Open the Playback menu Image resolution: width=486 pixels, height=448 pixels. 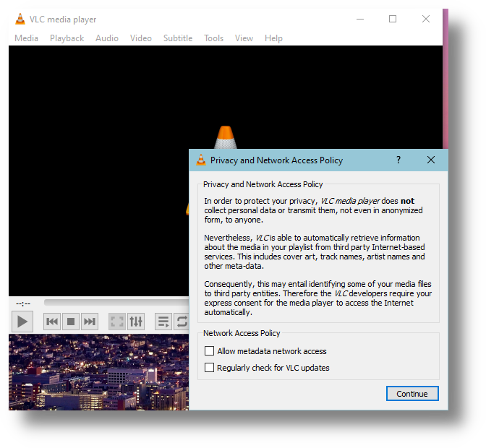pyautogui.click(x=67, y=38)
